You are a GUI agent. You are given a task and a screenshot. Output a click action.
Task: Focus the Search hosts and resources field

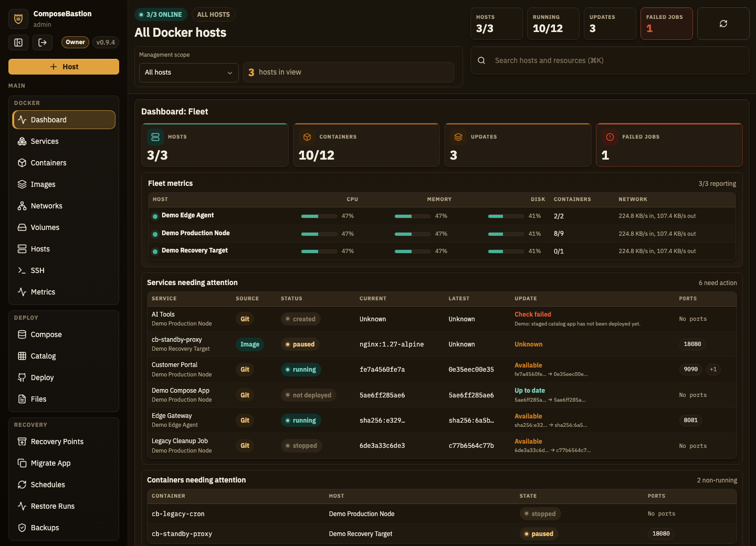click(x=610, y=60)
